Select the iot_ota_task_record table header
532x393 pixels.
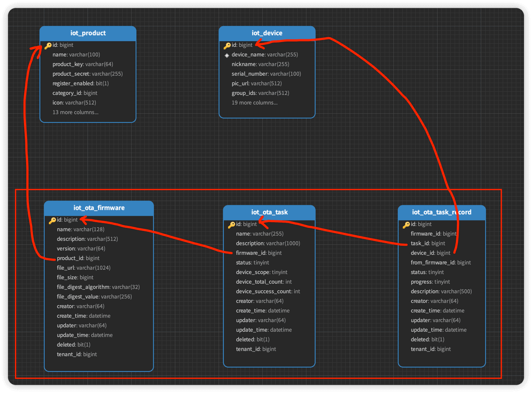point(442,212)
